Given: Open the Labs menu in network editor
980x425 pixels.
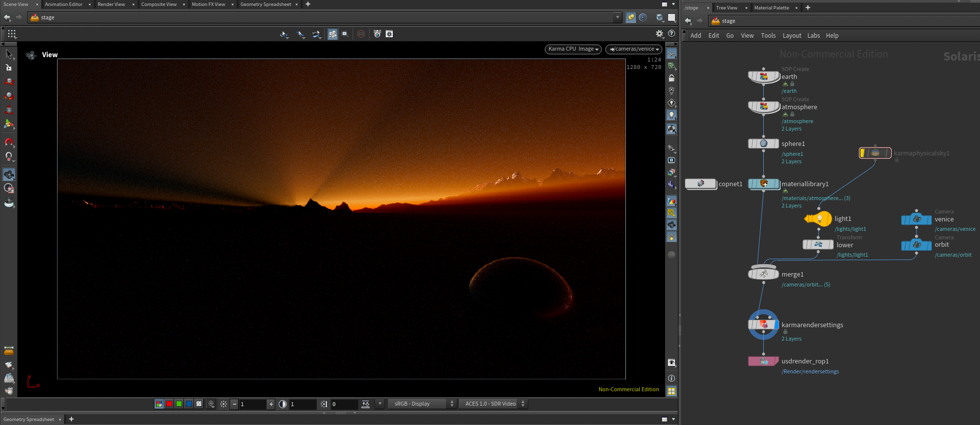Looking at the screenshot, I should [x=813, y=36].
